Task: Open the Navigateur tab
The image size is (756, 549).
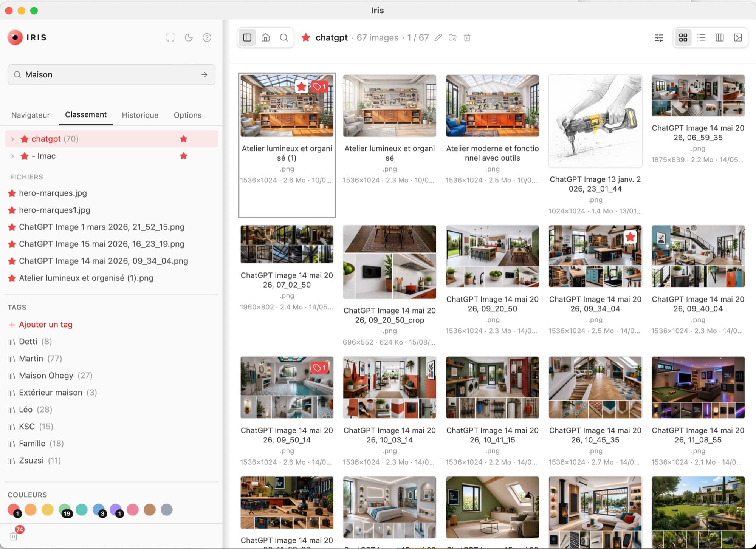Action: click(x=31, y=115)
